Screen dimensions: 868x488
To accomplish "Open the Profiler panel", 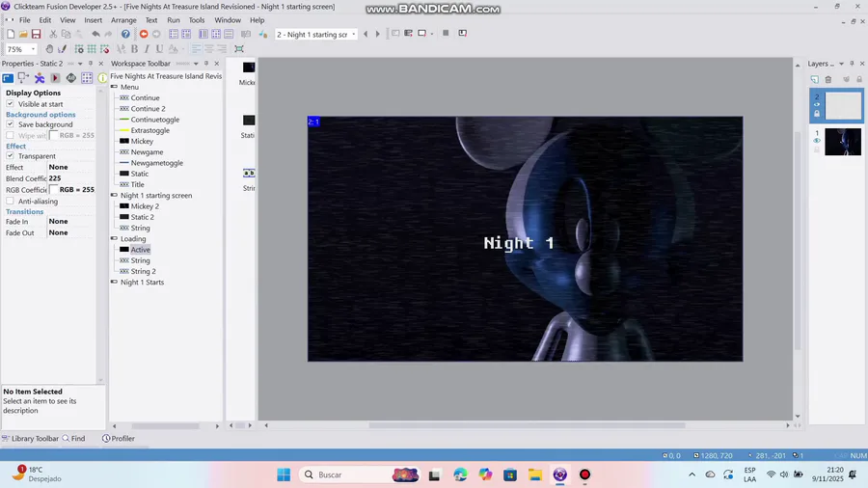I will pyautogui.click(x=119, y=438).
